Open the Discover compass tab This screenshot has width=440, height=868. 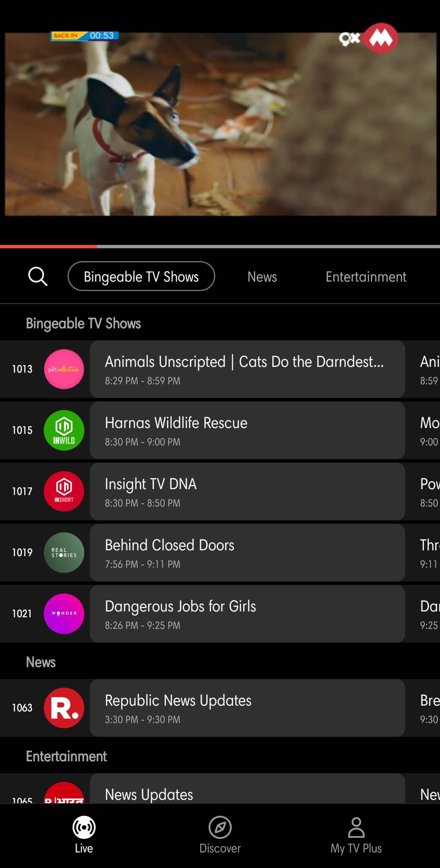coord(220,834)
